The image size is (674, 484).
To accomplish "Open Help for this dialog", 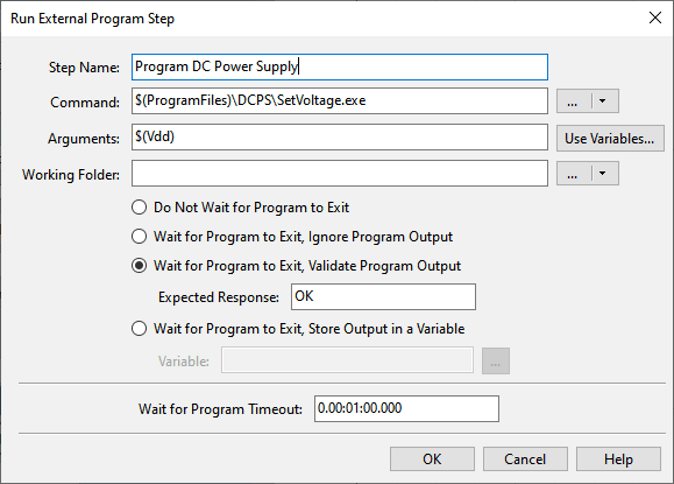I will tap(618, 459).
